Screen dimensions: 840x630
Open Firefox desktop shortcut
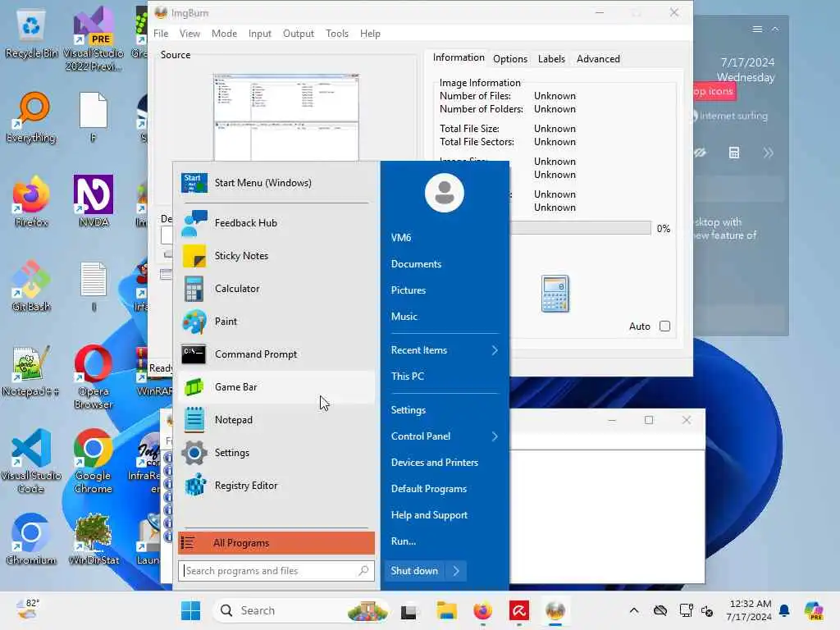31,202
